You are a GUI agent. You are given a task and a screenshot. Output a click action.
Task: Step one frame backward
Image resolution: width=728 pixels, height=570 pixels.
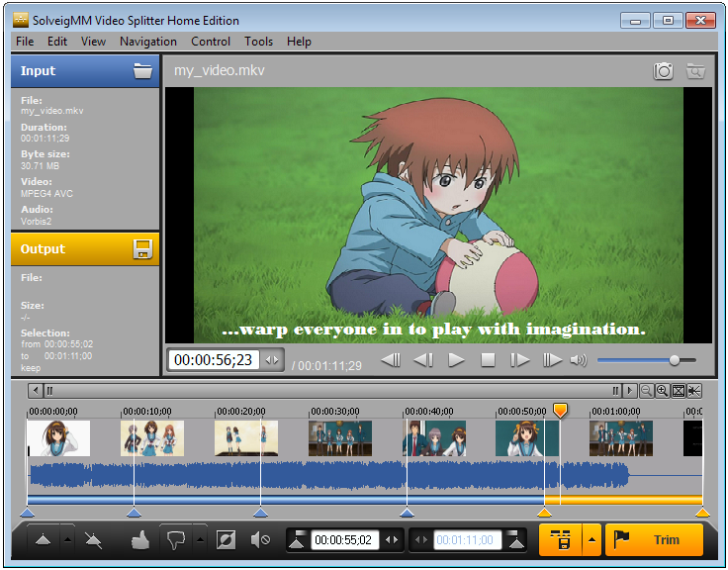(423, 360)
